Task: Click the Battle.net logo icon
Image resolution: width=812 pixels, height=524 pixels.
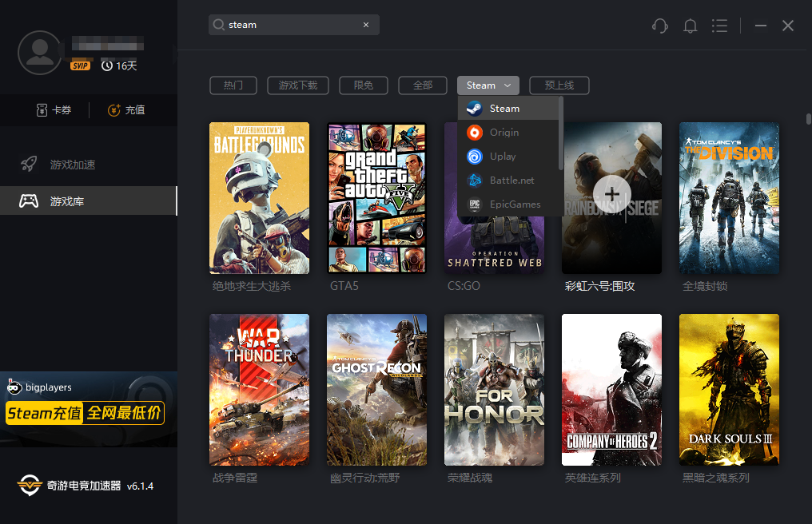Action: 475,181
